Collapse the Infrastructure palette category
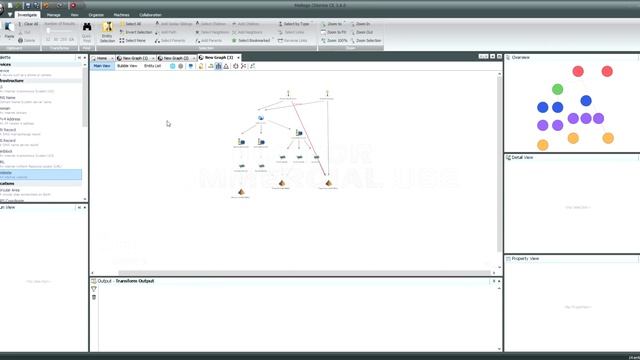The image size is (640, 360). (x=41, y=81)
